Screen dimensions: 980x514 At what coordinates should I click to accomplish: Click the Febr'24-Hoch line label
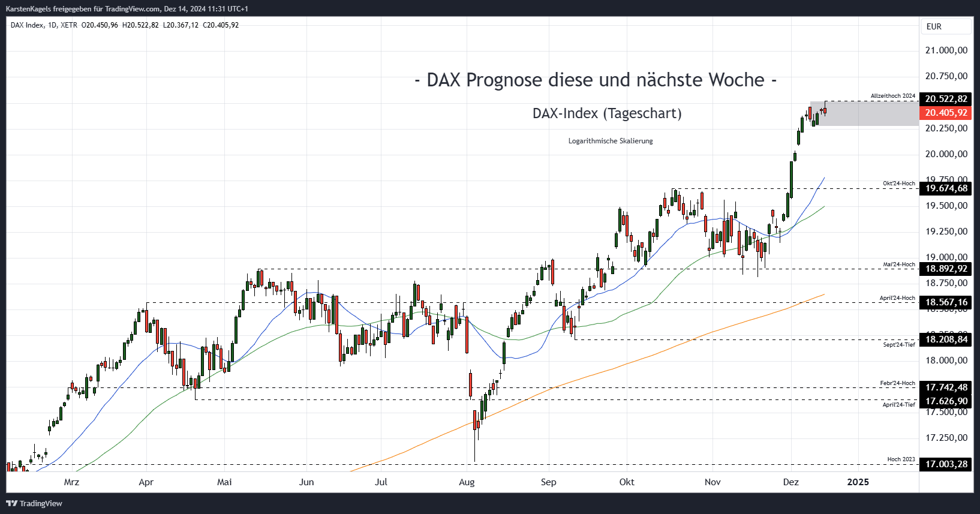[x=898, y=383]
